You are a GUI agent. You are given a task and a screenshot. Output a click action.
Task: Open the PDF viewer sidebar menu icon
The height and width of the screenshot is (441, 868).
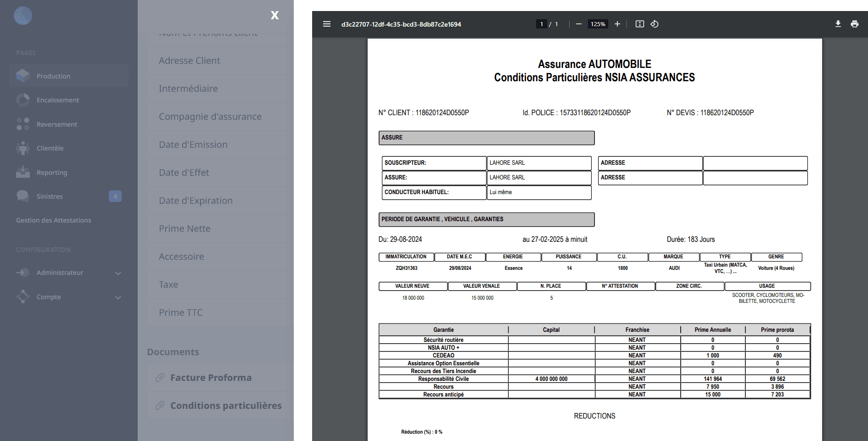coord(326,24)
